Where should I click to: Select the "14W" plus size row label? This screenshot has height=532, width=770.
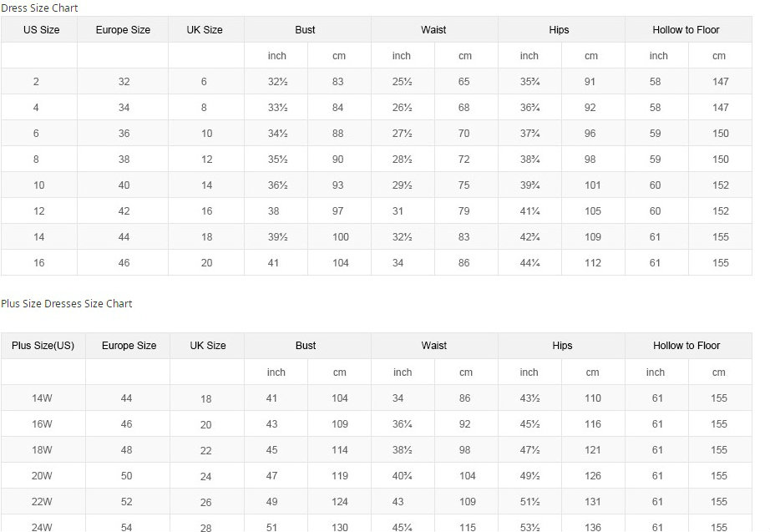(43, 398)
